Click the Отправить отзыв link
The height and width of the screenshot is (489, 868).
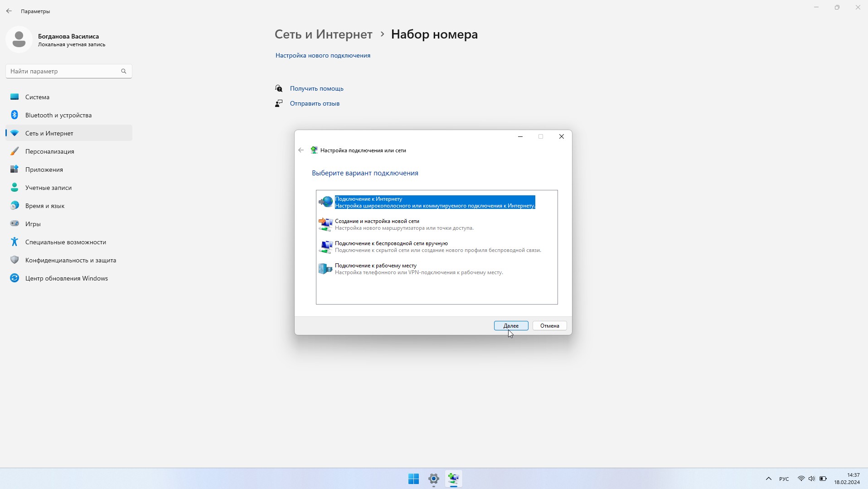click(315, 103)
